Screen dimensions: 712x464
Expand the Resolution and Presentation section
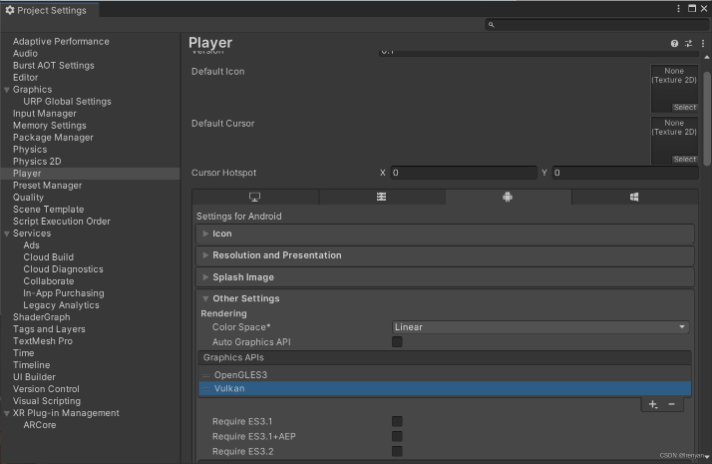276,255
